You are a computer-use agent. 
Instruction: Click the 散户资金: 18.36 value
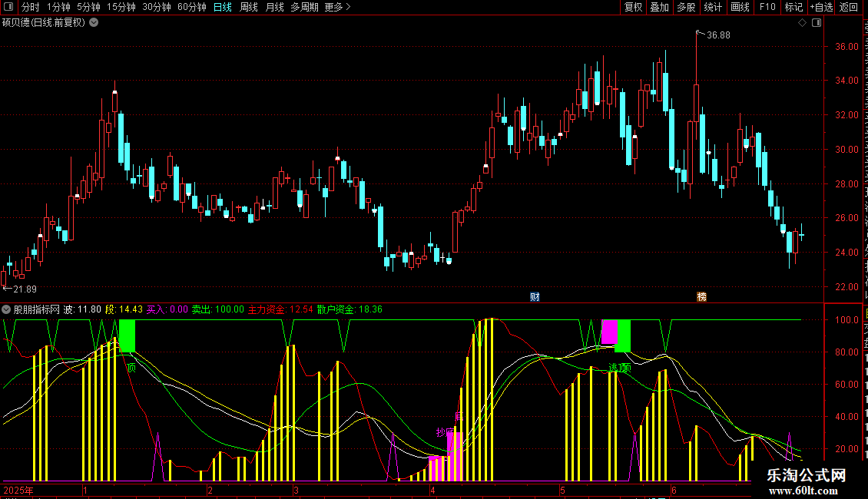350,310
